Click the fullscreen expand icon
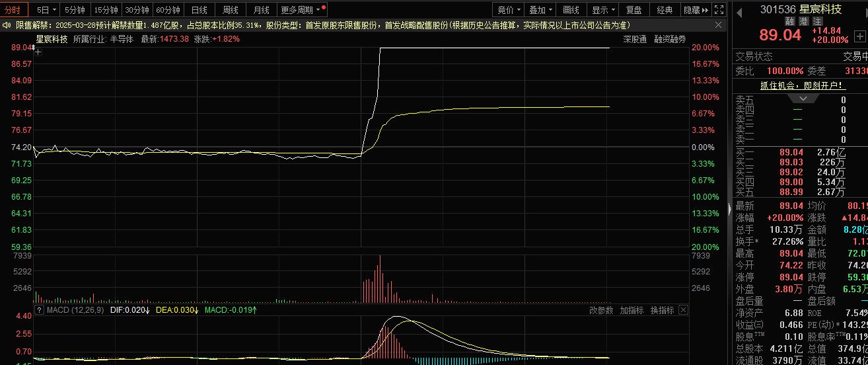The height and width of the screenshot is (365, 868). click(719, 10)
